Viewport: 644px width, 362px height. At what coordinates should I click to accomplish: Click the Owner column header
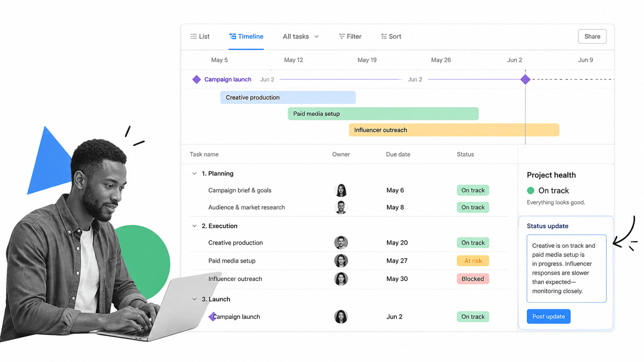coord(341,154)
